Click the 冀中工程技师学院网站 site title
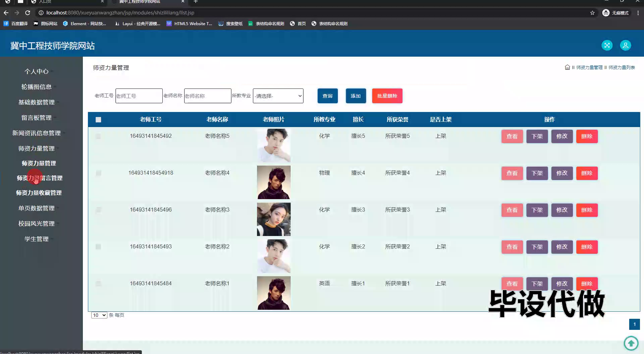Viewport: 644px width, 354px height. (x=52, y=46)
